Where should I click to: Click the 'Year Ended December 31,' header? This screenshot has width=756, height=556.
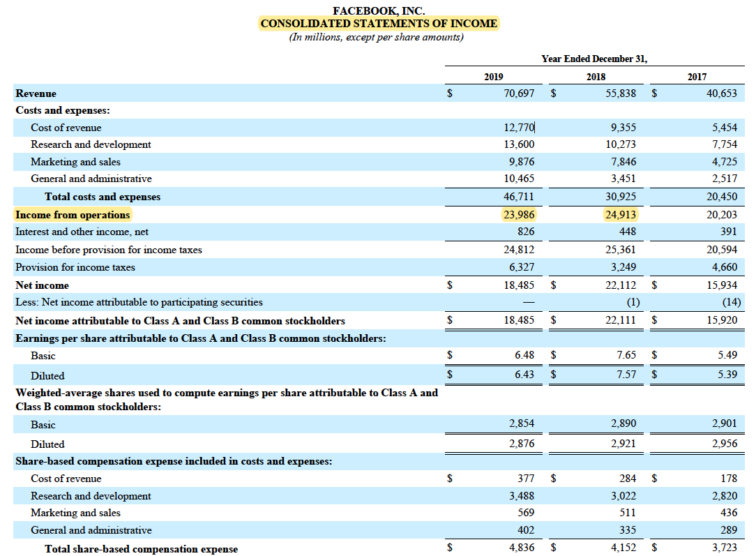click(594, 59)
